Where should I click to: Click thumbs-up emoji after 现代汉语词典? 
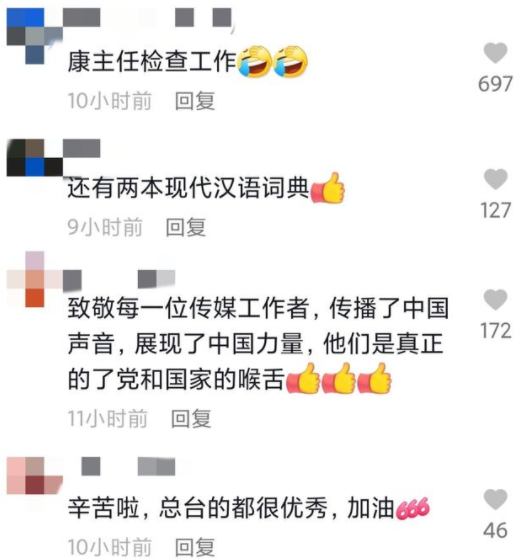click(x=328, y=188)
